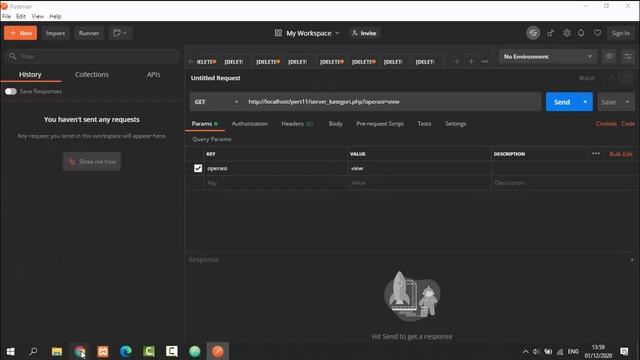
Task: Open the Windows Start menu
Action: (11, 351)
